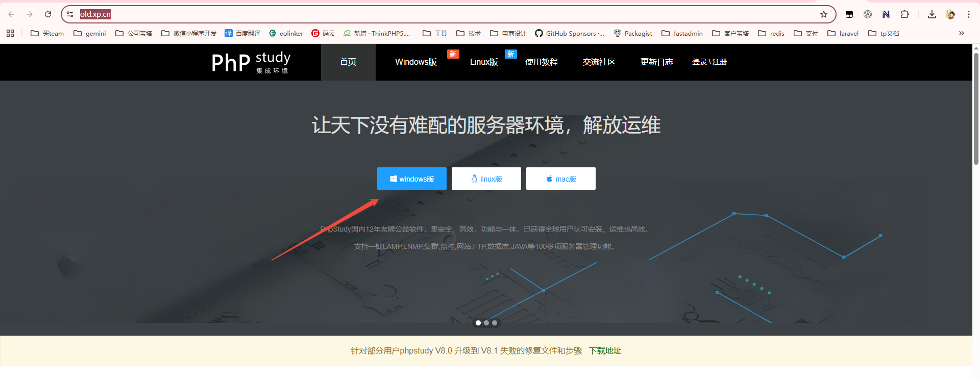This screenshot has width=980, height=379.
Task: Select the first carousel dot indicator
Action: (x=478, y=323)
